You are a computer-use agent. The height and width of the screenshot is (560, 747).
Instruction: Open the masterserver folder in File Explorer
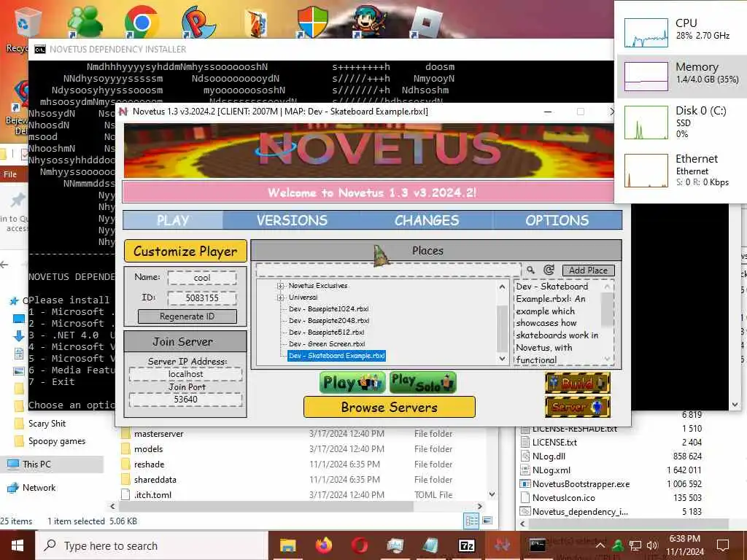[x=158, y=434]
